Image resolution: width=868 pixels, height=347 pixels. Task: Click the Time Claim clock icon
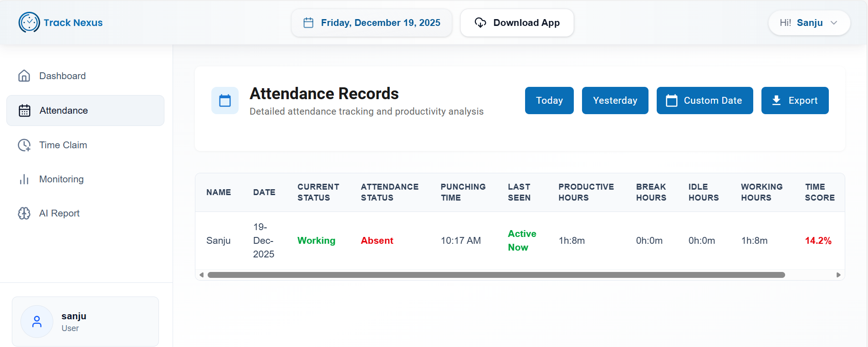(24, 145)
